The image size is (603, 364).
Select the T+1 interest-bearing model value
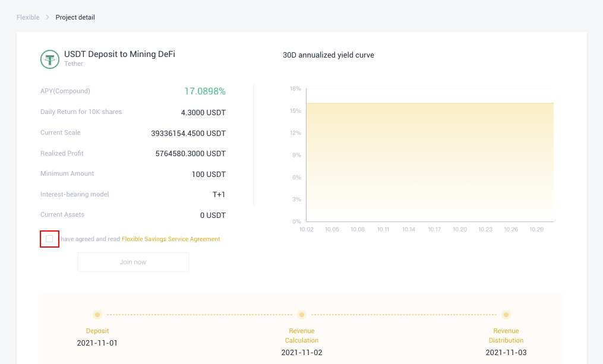[219, 195]
